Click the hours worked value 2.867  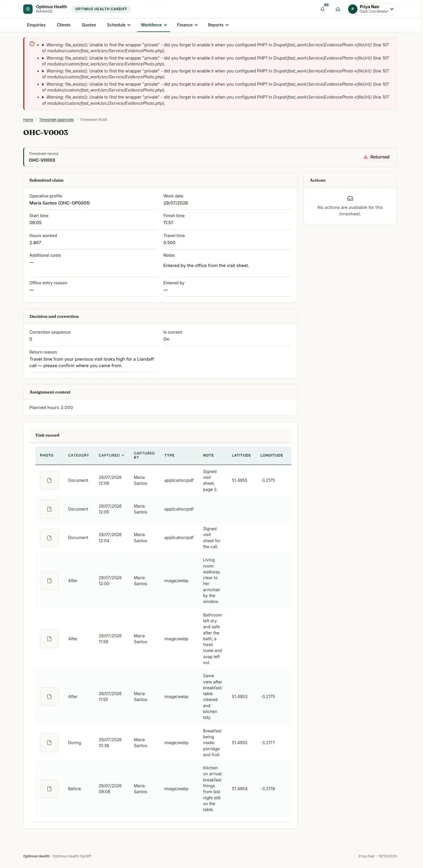35,243
